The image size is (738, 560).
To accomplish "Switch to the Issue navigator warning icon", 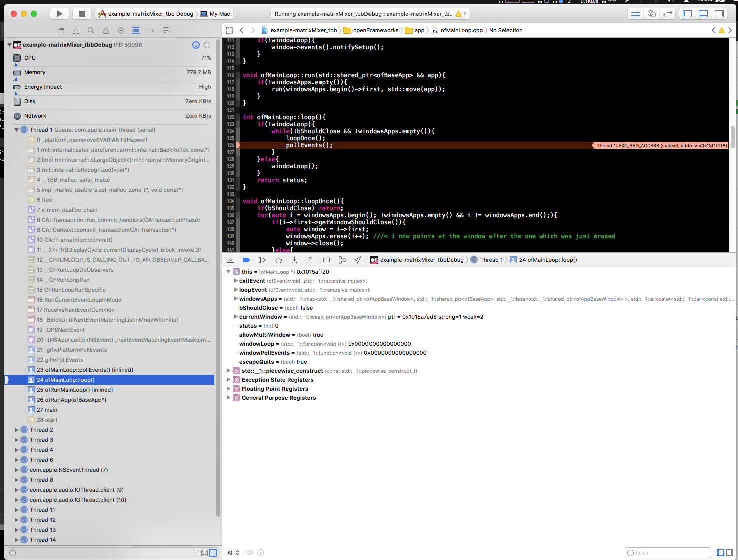I will coord(106,30).
